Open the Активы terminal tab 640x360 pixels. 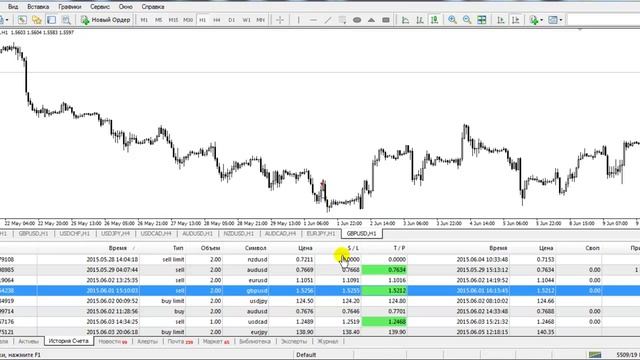click(29, 341)
